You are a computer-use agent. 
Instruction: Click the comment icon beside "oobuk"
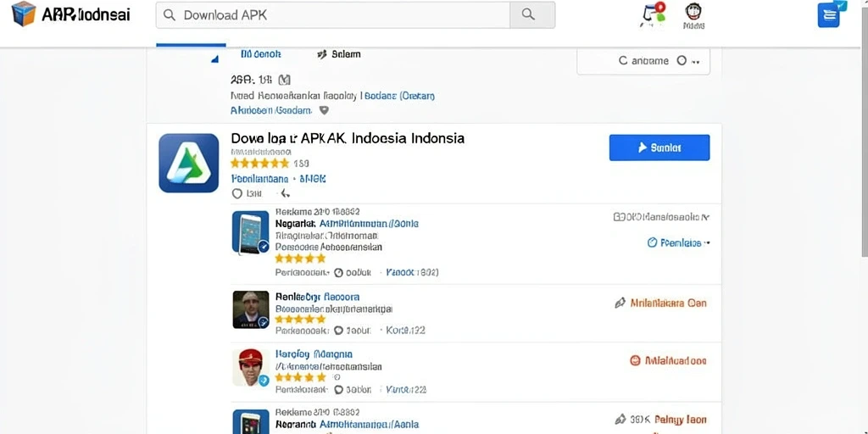coord(339,272)
